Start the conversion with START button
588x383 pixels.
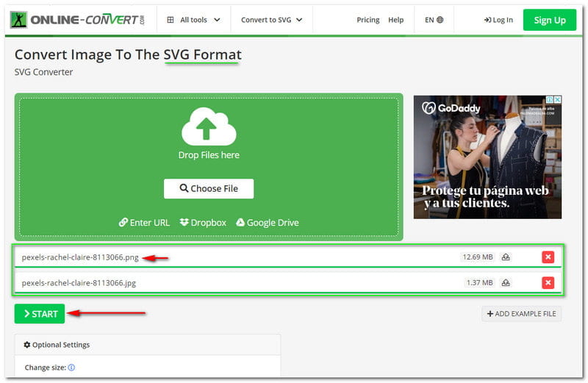pos(40,314)
